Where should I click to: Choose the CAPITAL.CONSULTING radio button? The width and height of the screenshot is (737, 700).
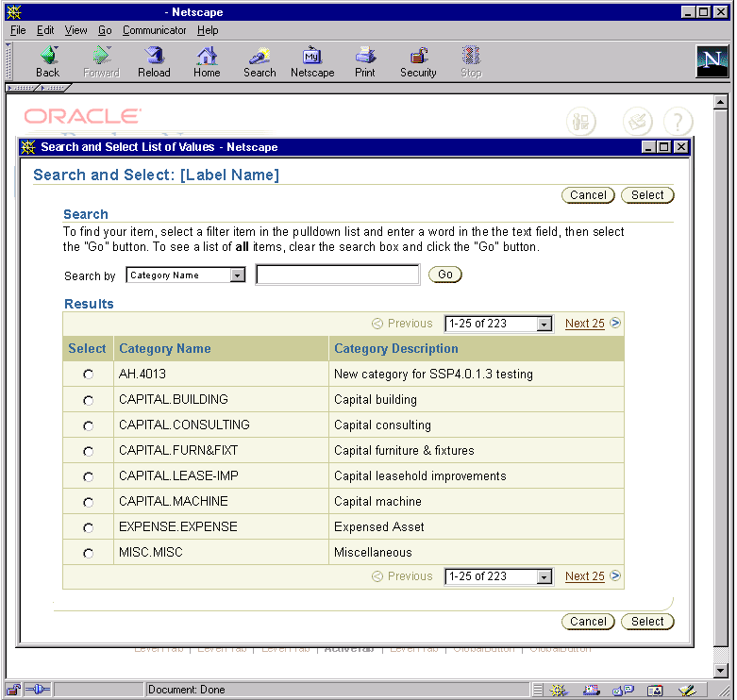tap(89, 425)
